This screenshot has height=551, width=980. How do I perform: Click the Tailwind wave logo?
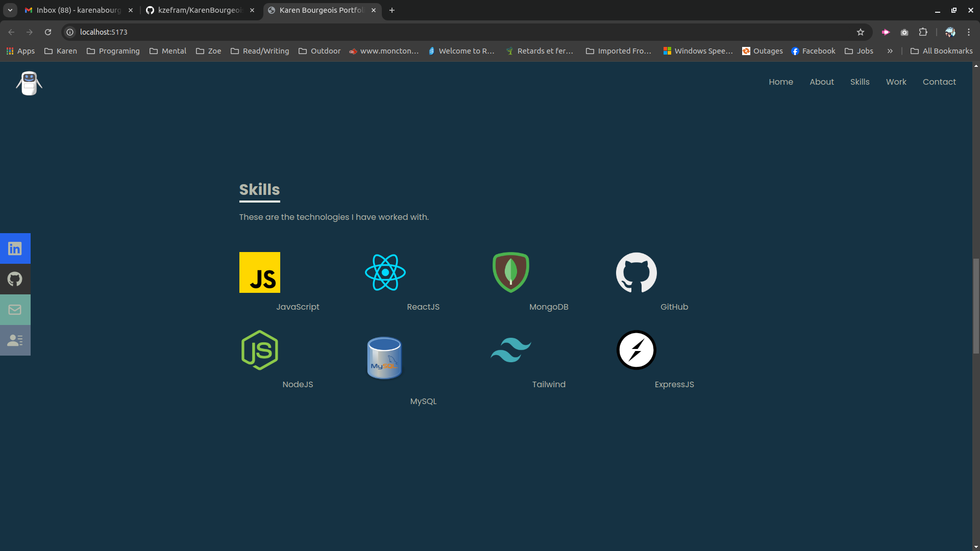pos(511,350)
